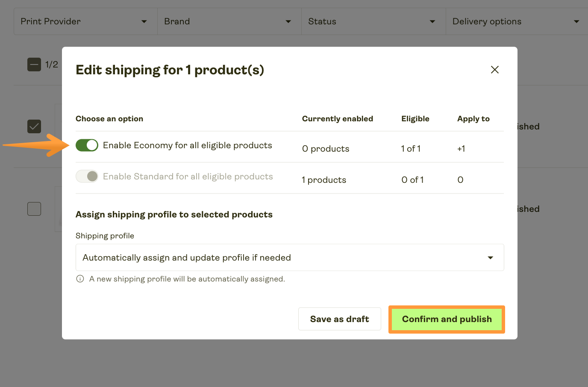Open the Brand filter dropdown

(x=229, y=21)
